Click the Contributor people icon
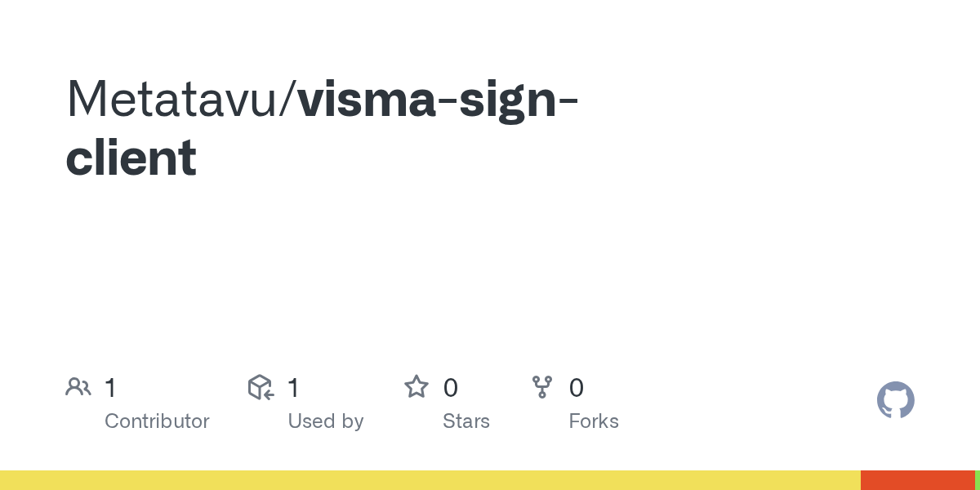This screenshot has width=980, height=490. click(x=78, y=387)
